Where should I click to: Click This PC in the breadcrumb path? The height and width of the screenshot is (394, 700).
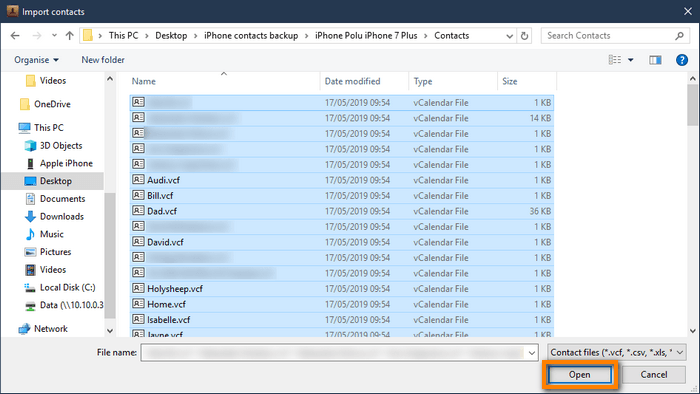coord(123,36)
